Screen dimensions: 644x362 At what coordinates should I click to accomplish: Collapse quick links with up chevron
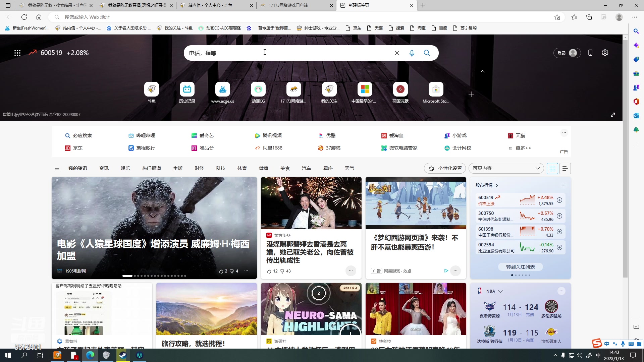[483, 71]
